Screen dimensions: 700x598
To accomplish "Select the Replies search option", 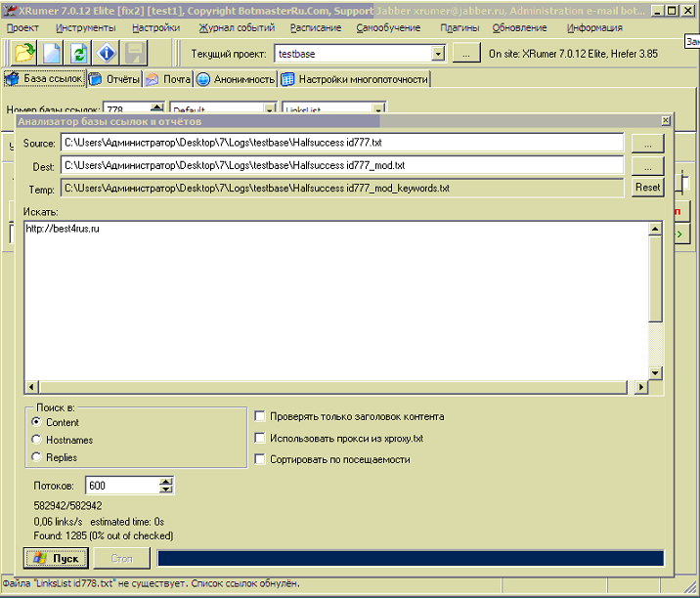I will tap(38, 457).
